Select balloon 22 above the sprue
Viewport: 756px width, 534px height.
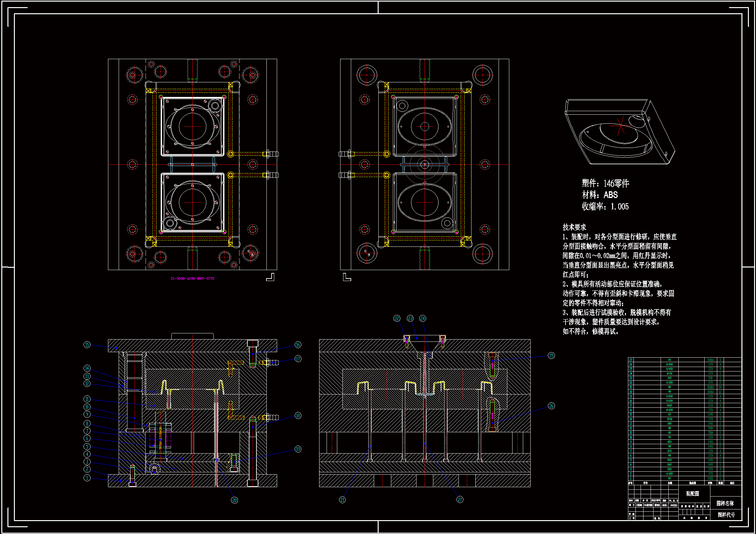pos(397,319)
